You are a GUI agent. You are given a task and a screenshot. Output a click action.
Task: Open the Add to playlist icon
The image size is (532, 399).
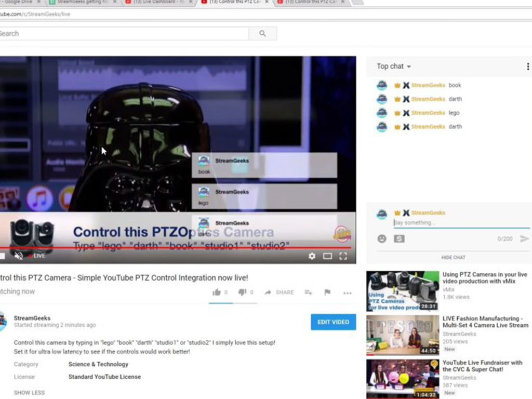308,292
